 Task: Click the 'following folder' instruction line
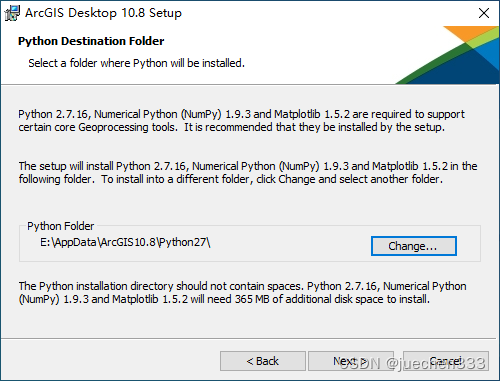click(x=231, y=179)
